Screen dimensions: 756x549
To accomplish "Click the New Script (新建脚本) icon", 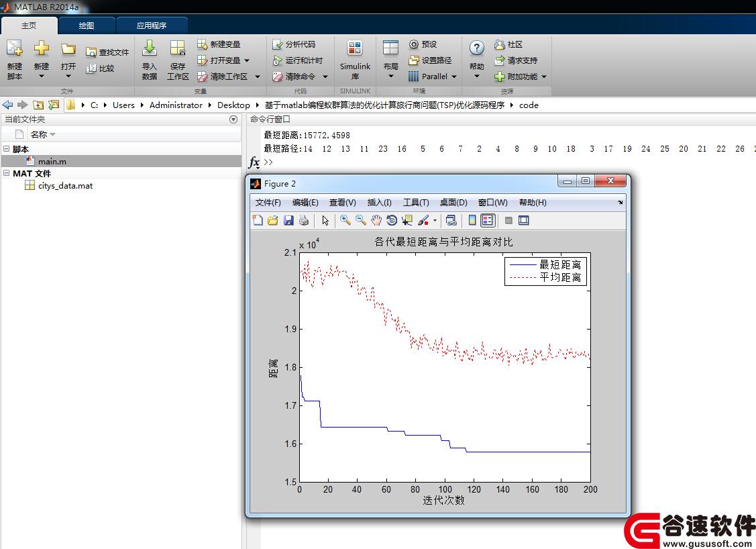I will 15,48.
